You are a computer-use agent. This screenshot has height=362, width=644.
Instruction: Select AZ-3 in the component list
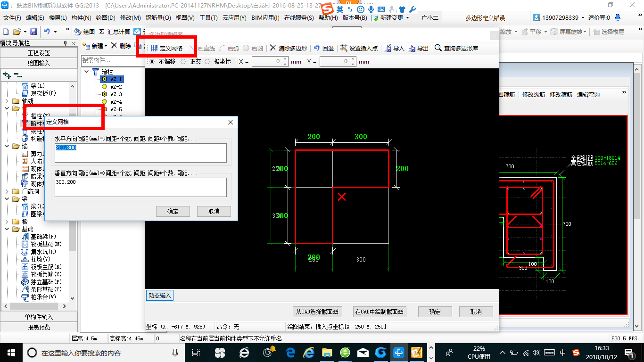116,94
